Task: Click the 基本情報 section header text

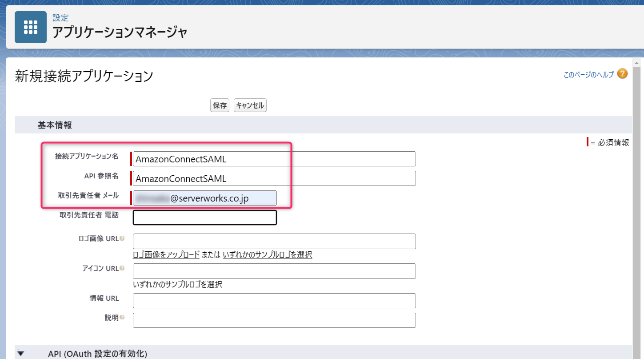Action: click(55, 125)
